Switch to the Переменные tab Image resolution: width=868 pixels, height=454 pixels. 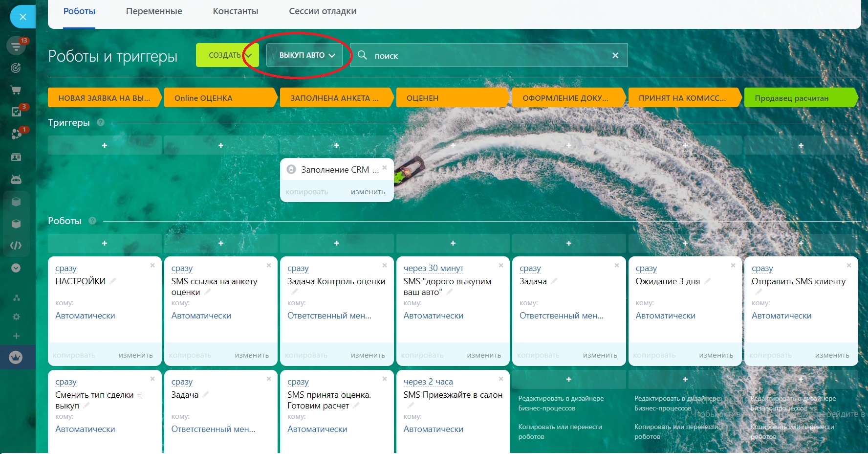coord(154,11)
